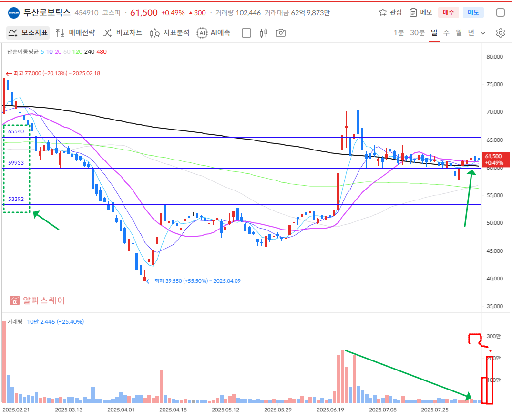Screen dimensions: 512x420
Task: Click the Doosan Robotics logo icon
Action: 14,13
